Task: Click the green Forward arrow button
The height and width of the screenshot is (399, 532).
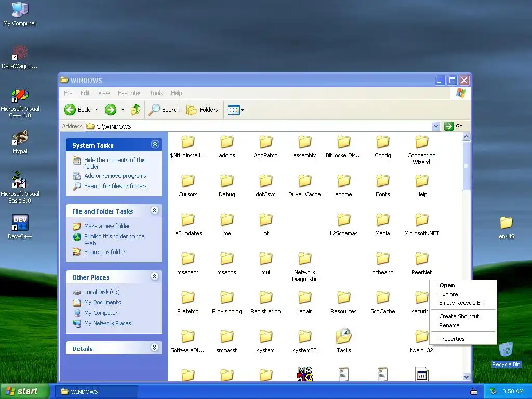Action: pos(111,110)
